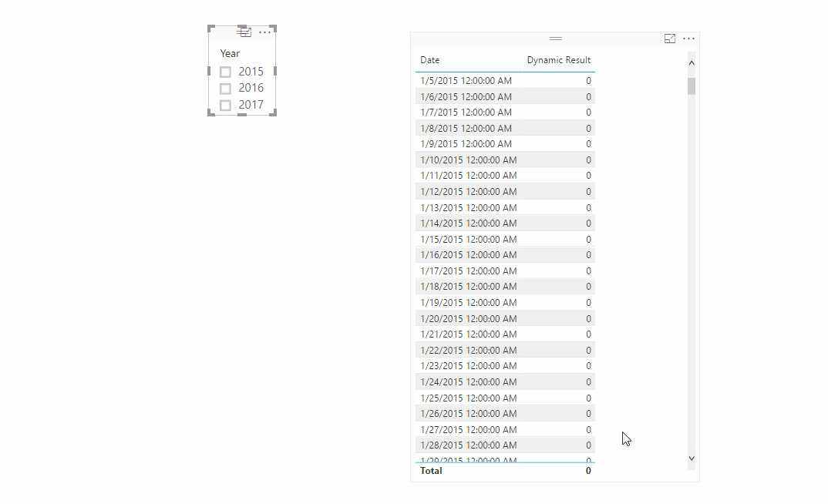The width and height of the screenshot is (828, 504).
Task: Select row 1/16/2015 12:00:00 AM
Action: (505, 255)
